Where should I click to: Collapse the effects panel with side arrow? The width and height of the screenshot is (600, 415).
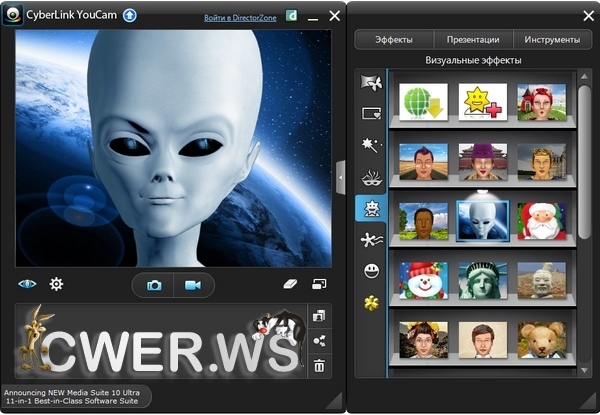[341, 176]
